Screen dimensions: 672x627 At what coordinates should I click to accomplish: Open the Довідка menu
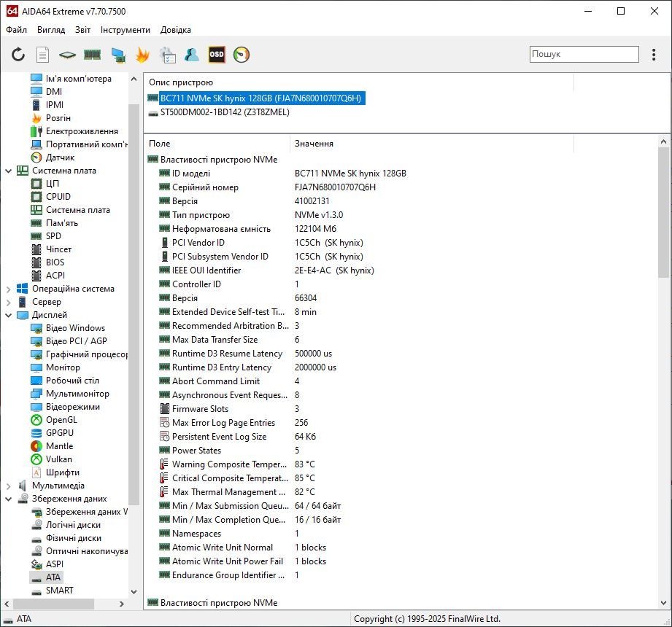(176, 30)
